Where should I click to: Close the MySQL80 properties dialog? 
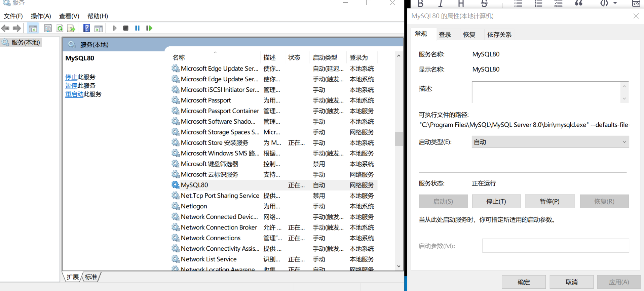(x=636, y=16)
